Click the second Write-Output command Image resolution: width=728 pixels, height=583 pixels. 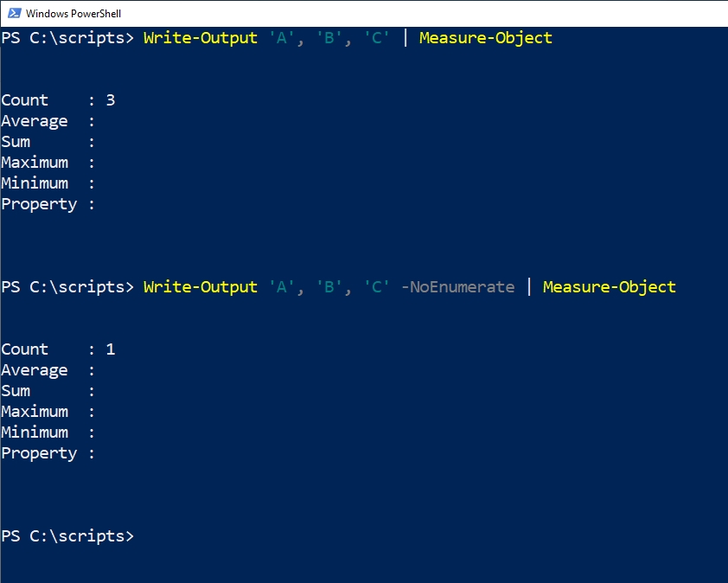coord(200,286)
